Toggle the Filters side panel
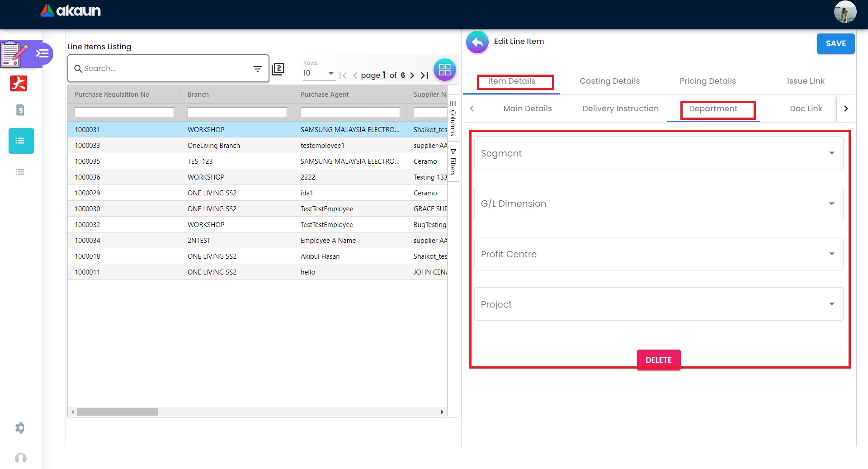The image size is (868, 469). tap(453, 162)
